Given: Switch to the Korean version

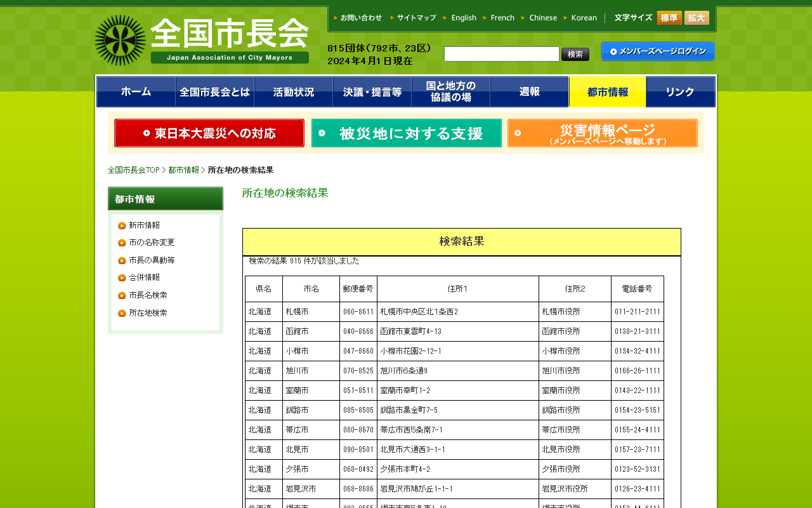Looking at the screenshot, I should (x=580, y=18).
